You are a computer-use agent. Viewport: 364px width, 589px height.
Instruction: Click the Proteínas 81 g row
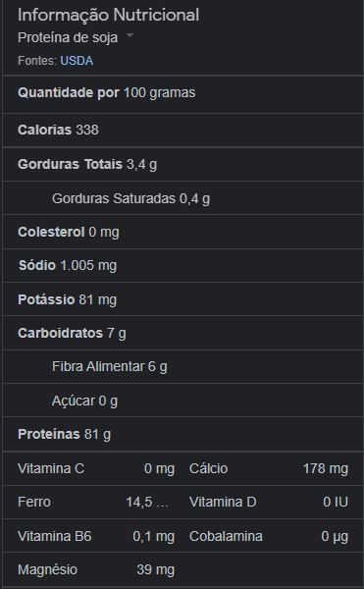pyautogui.click(x=182, y=434)
